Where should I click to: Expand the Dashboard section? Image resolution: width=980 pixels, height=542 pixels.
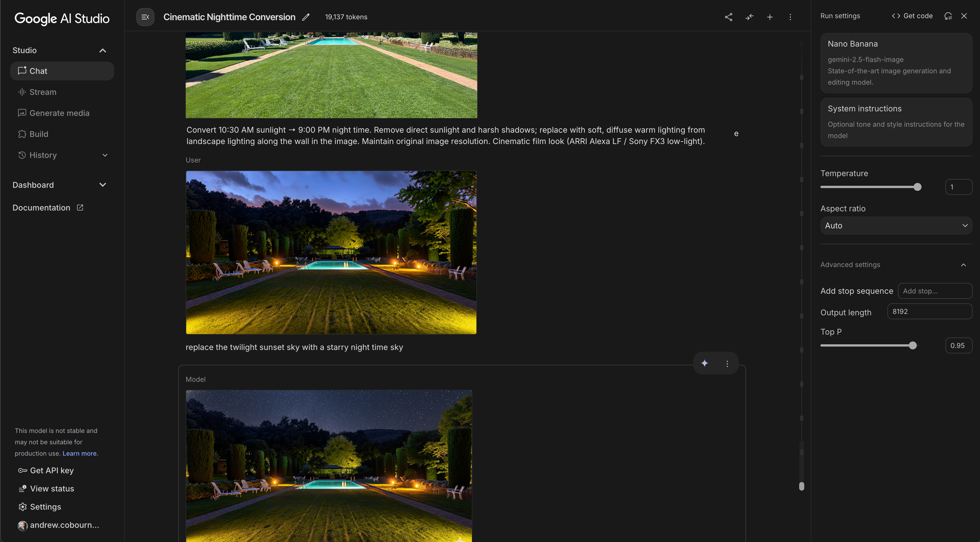(x=102, y=185)
